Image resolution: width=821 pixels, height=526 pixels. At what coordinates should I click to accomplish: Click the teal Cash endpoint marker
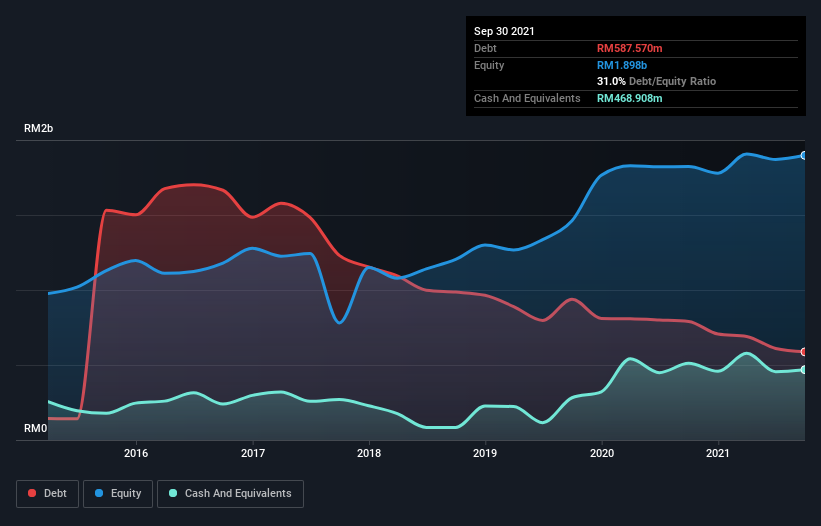point(804,370)
